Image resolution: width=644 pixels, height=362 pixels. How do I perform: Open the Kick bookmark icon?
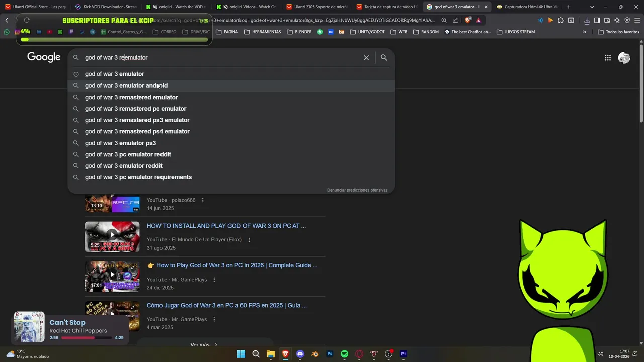click(60, 32)
